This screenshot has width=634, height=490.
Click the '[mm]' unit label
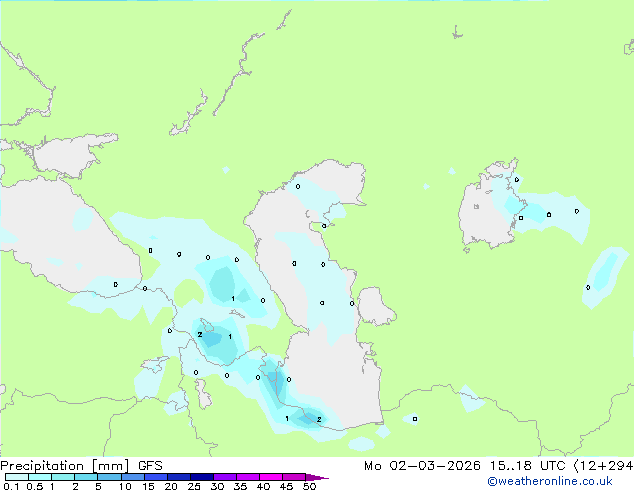click(110, 466)
